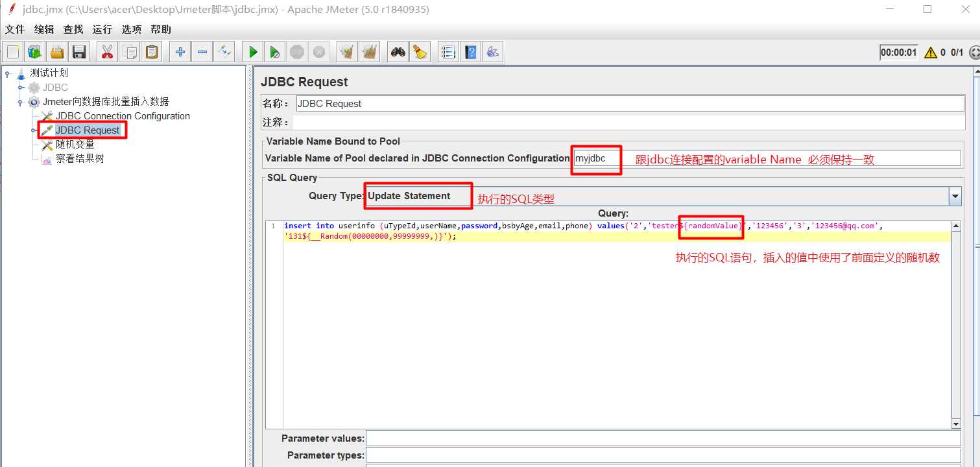The width and height of the screenshot is (980, 467).
Task: Open a test plan file
Action: click(57, 52)
